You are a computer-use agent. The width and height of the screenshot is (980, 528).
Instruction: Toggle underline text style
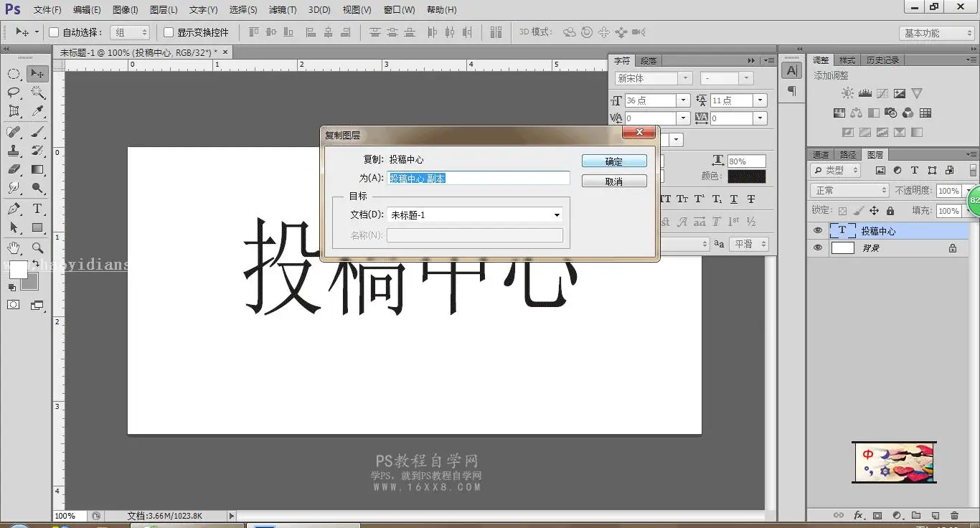734,199
